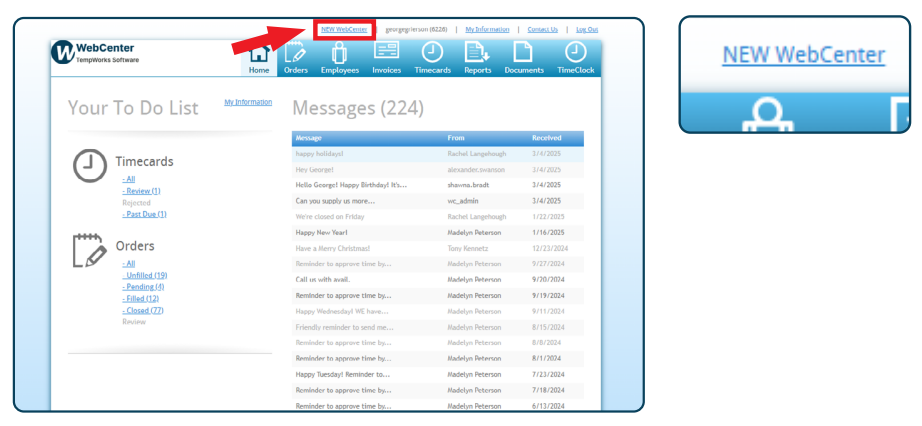Click the Log Out link

click(587, 29)
